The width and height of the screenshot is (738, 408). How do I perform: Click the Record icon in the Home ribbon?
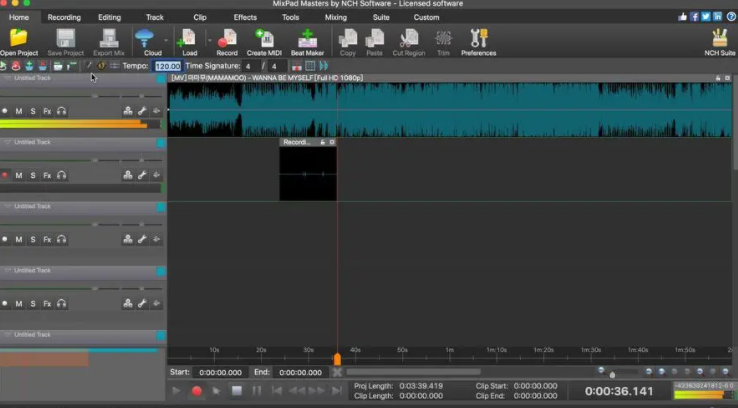click(x=227, y=38)
